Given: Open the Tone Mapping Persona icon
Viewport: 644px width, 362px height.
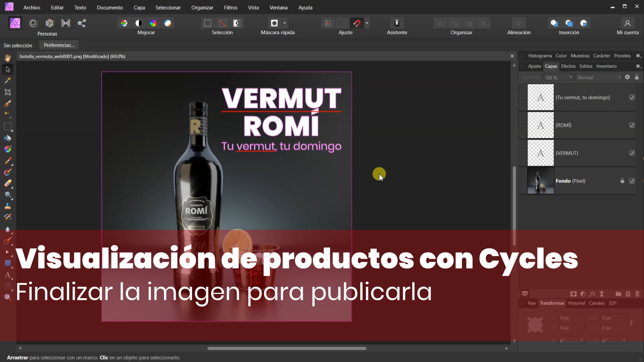Looking at the screenshot, I should (66, 23).
